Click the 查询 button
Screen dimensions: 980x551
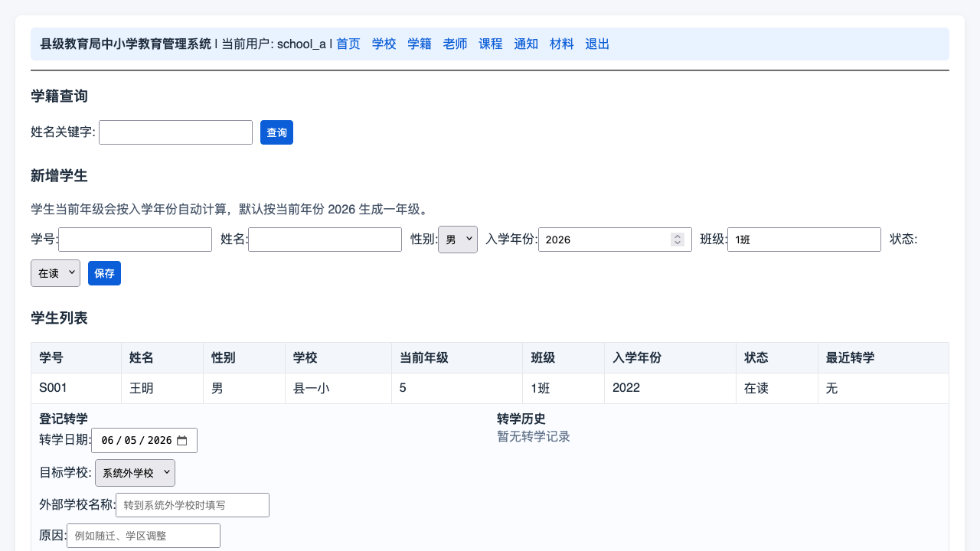pyautogui.click(x=276, y=132)
